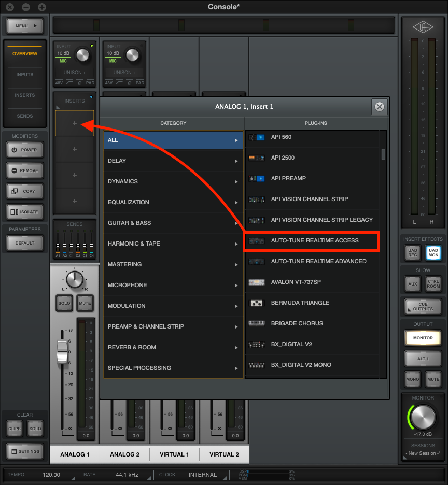
Task: Click the Brigade Chorus plug-in thumbnail icon
Action: pyautogui.click(x=257, y=323)
